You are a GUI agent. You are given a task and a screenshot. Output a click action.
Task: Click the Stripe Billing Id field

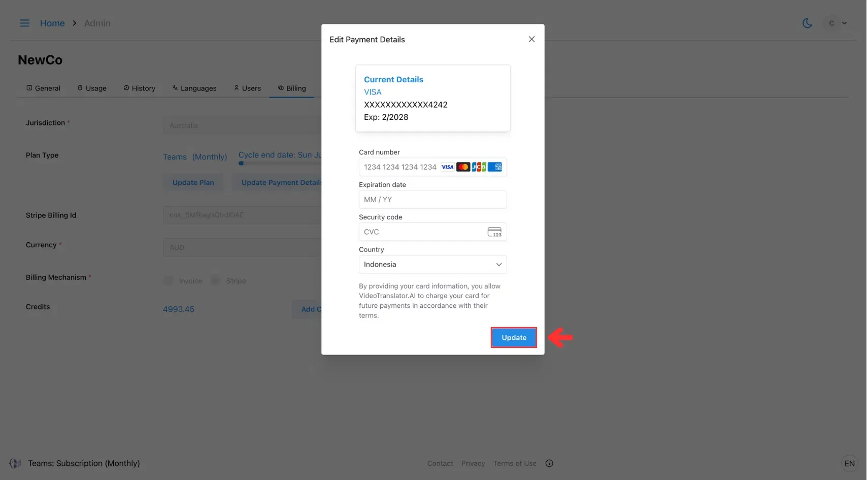point(242,215)
